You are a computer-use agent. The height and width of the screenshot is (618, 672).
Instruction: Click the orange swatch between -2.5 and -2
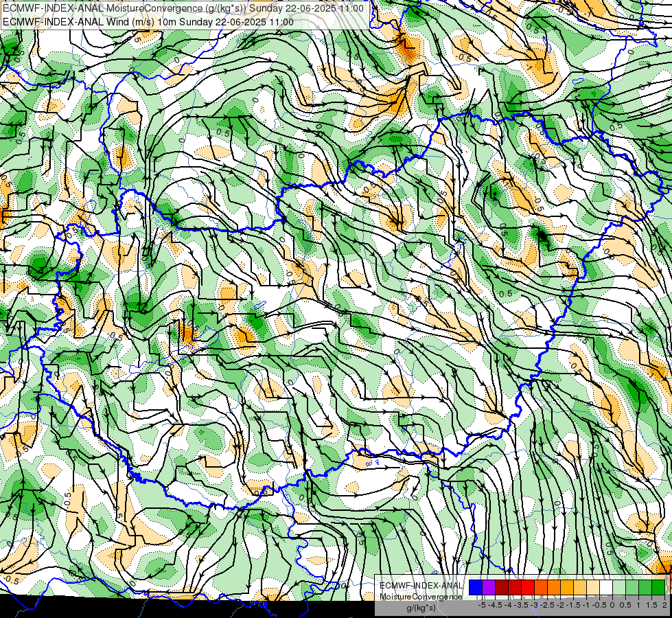click(554, 588)
